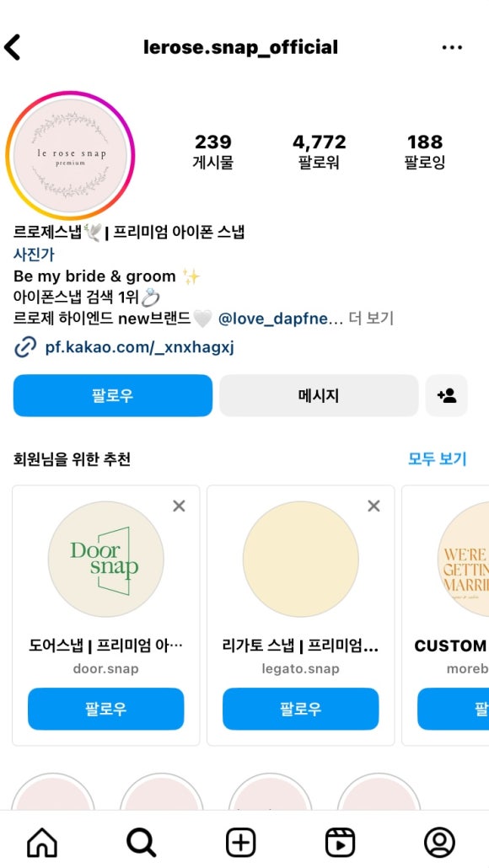Open the Reels tab icon

click(x=340, y=843)
